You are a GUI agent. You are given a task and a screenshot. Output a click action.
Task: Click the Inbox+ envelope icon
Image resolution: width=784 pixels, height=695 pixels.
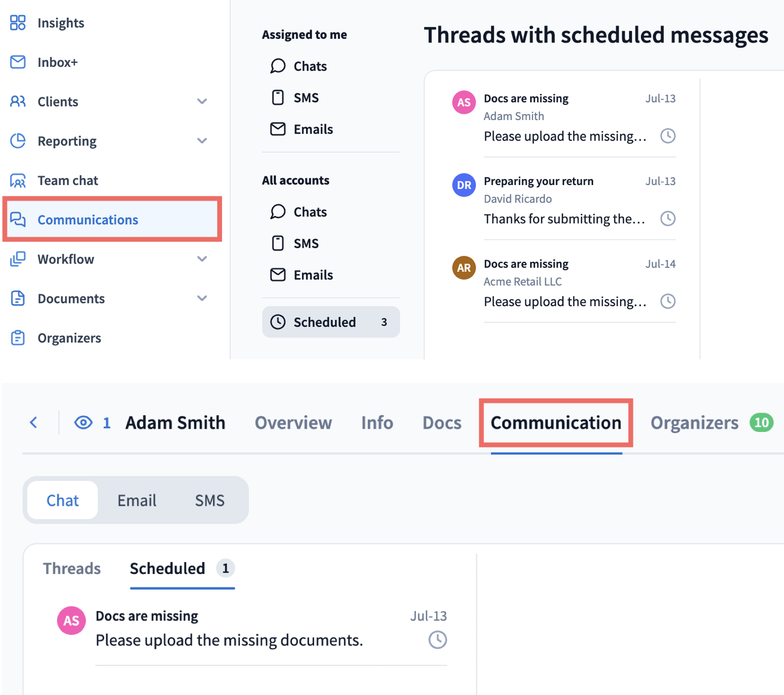(x=18, y=62)
